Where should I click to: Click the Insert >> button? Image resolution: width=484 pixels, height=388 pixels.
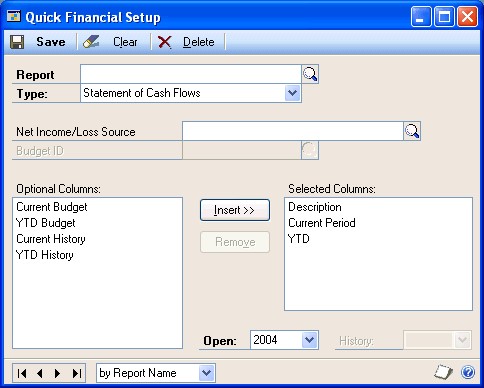coord(235,210)
